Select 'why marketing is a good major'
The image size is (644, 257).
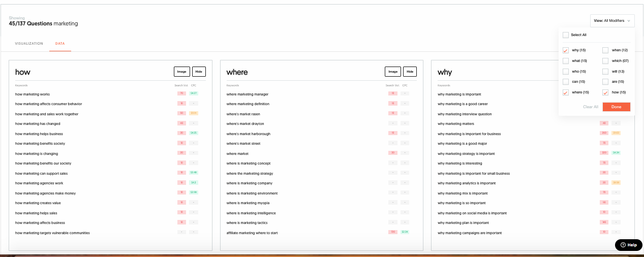[x=462, y=144]
